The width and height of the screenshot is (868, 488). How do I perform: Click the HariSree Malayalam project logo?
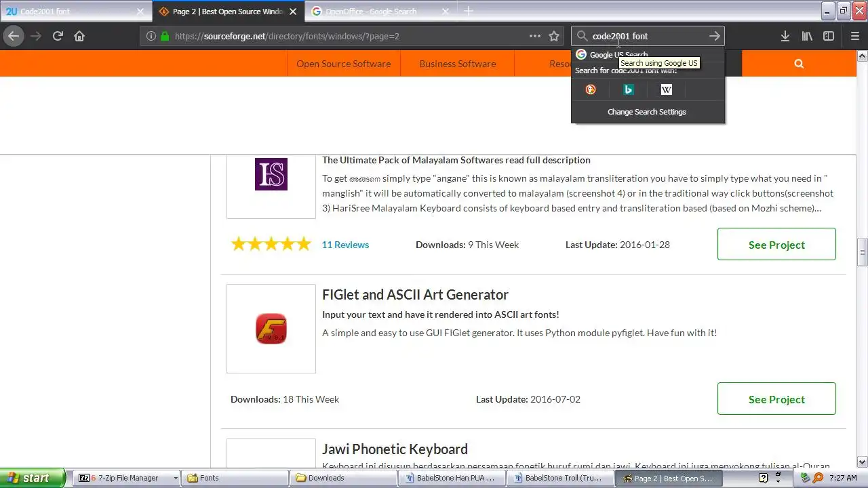[x=271, y=174]
